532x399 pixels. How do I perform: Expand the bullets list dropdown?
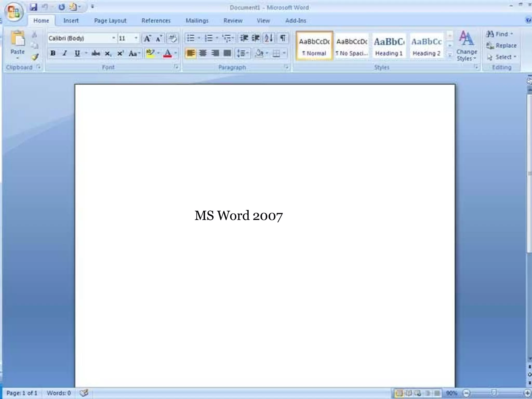tap(199, 38)
